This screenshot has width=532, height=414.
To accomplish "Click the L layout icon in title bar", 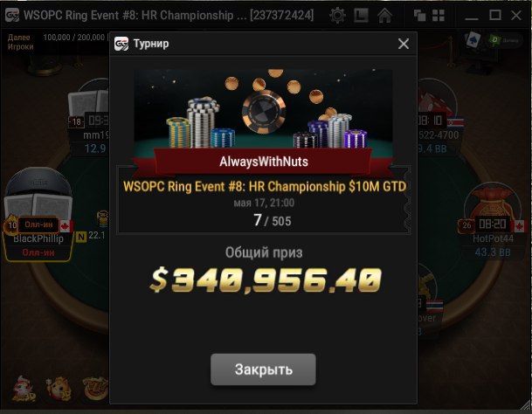I will [x=361, y=15].
